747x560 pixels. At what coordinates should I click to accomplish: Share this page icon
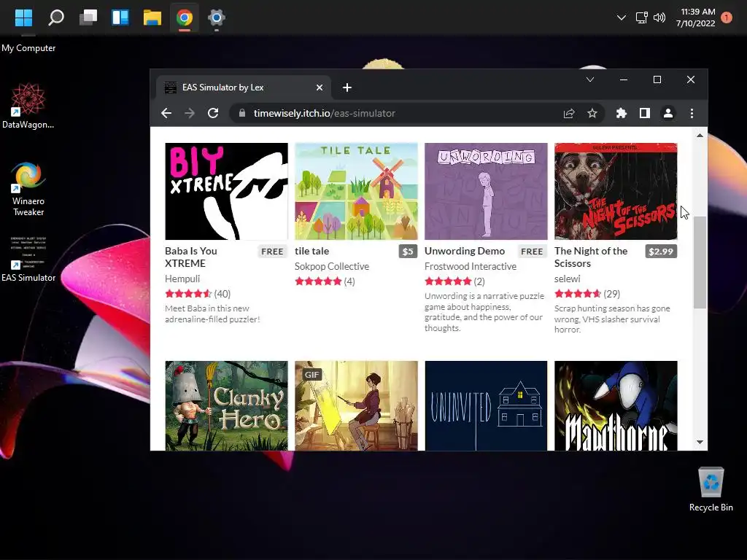coord(569,113)
